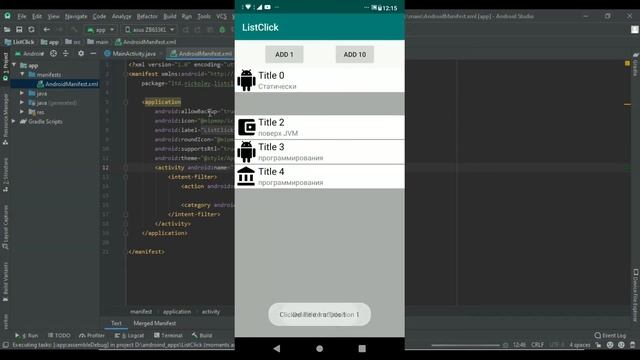Open the Terminal tool window
Screen dimensions: 640x360
click(x=168, y=335)
